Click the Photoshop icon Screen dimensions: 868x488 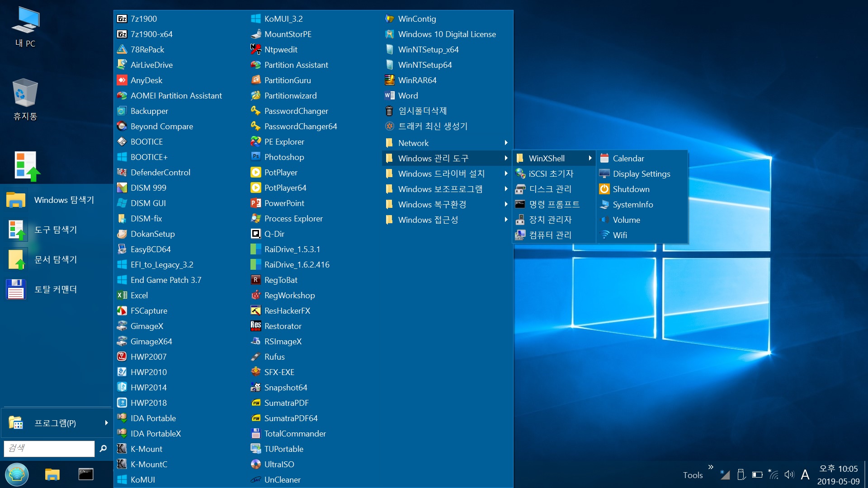tap(256, 157)
